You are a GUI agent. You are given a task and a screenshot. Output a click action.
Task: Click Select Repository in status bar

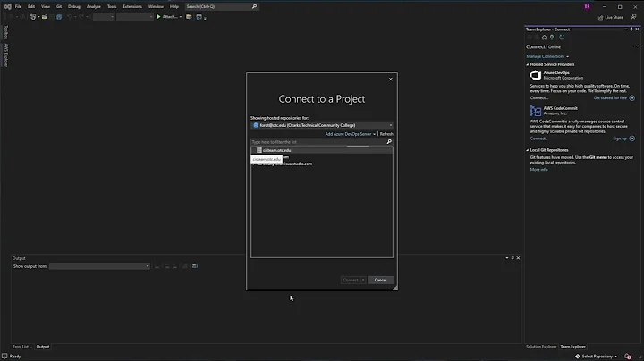(597, 357)
